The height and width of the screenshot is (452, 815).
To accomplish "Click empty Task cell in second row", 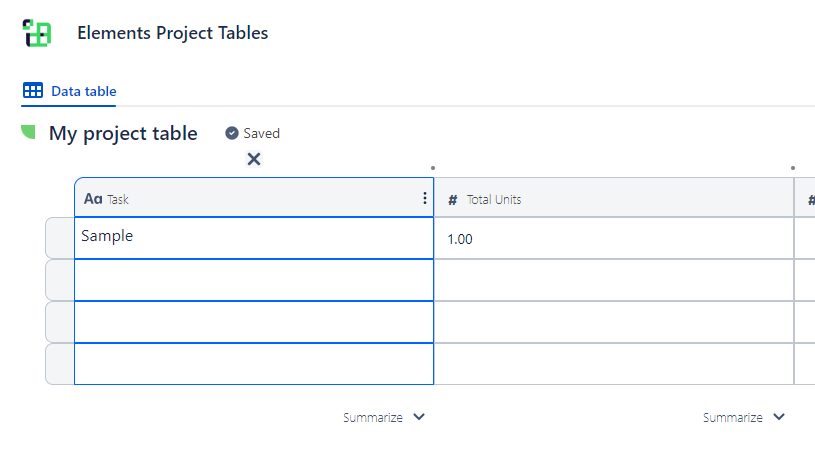I will point(253,280).
